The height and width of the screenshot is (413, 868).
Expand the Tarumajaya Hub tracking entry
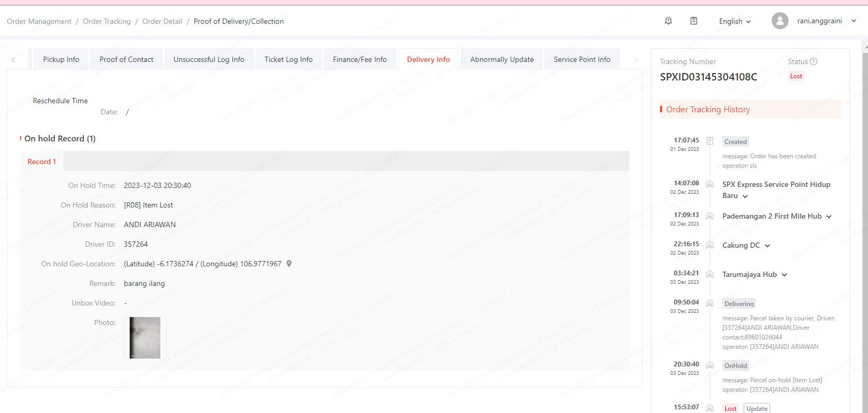click(784, 275)
